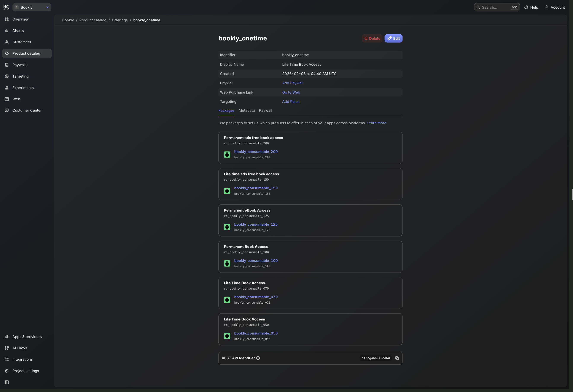Select Product catalog sidebar item
The width and height of the screenshot is (573, 392).
tap(27, 53)
